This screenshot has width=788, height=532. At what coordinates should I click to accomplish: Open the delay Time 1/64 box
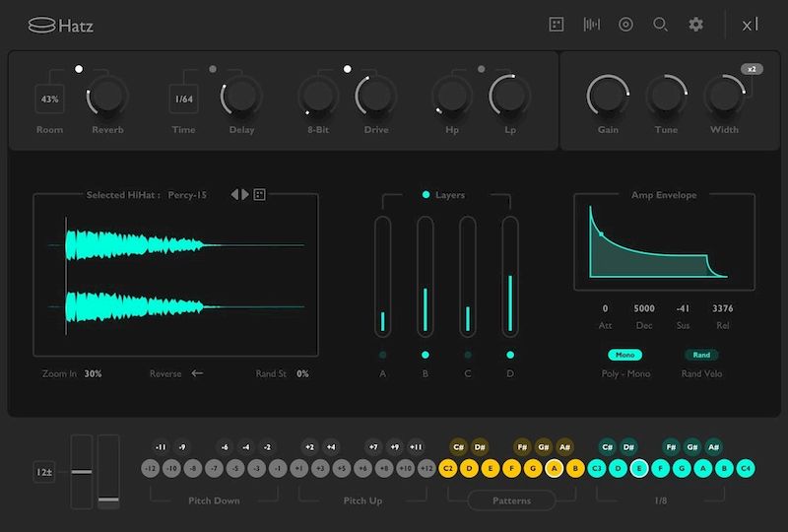(183, 99)
